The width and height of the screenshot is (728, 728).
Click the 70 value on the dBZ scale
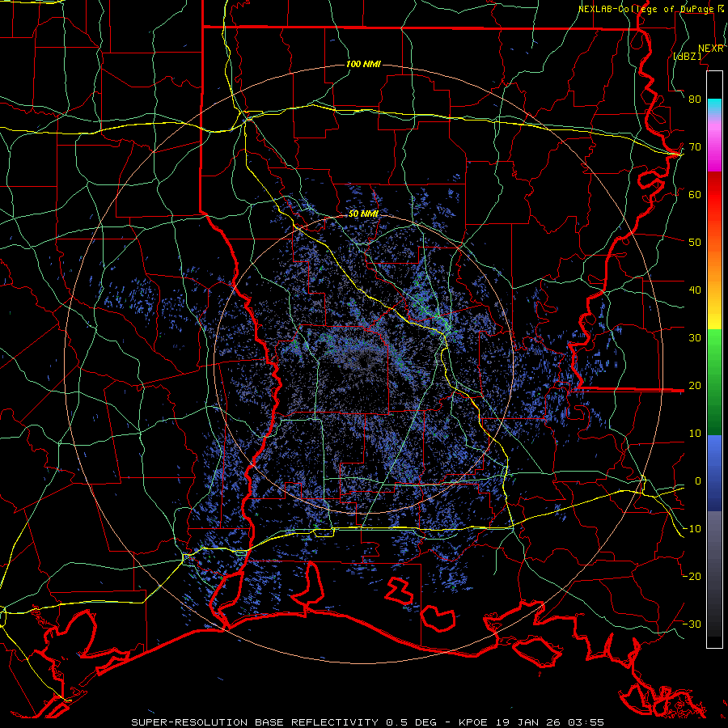click(695, 147)
